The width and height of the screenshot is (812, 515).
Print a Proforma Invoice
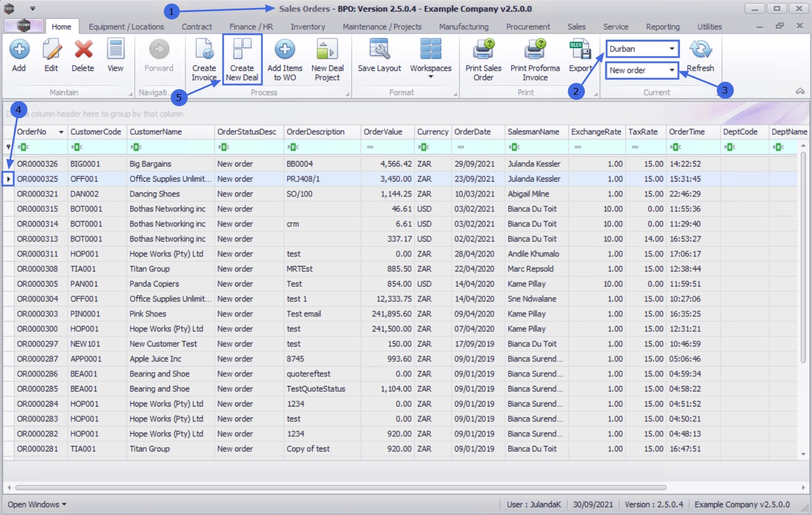[535, 60]
